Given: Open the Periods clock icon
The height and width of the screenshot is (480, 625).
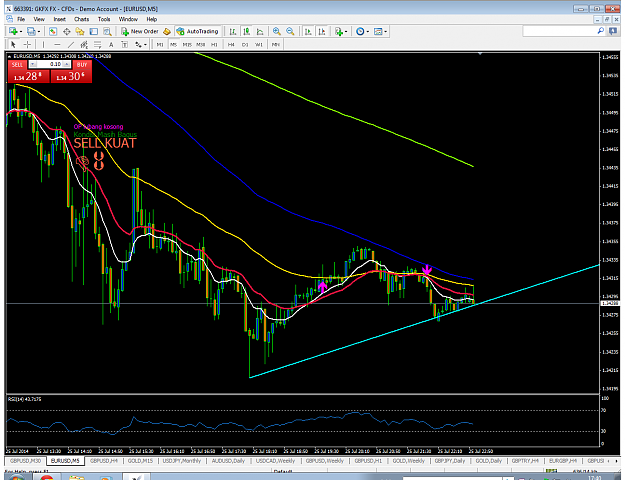Looking at the screenshot, I should click(360, 31).
